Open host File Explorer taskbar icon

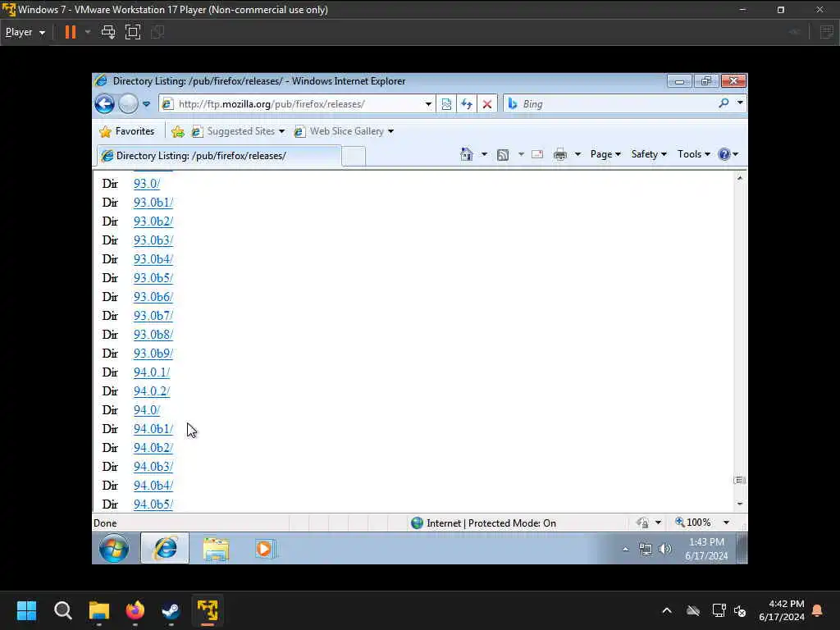pyautogui.click(x=99, y=610)
